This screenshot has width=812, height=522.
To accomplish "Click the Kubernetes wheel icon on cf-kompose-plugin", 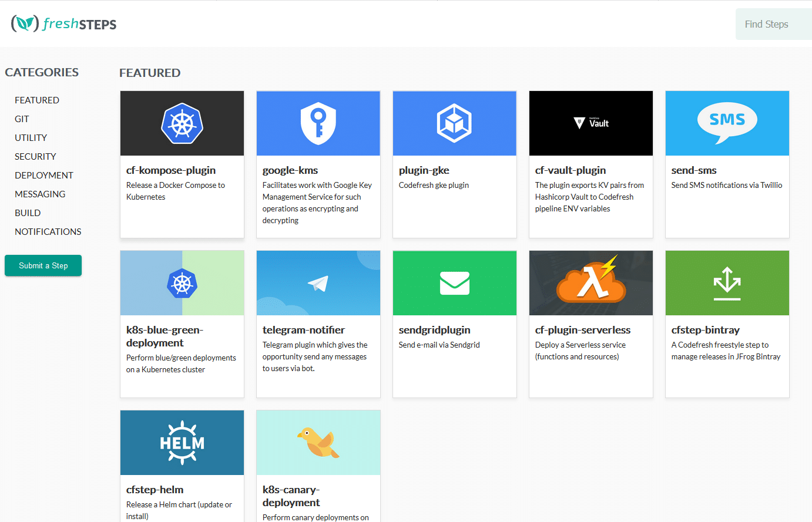I will click(x=182, y=123).
